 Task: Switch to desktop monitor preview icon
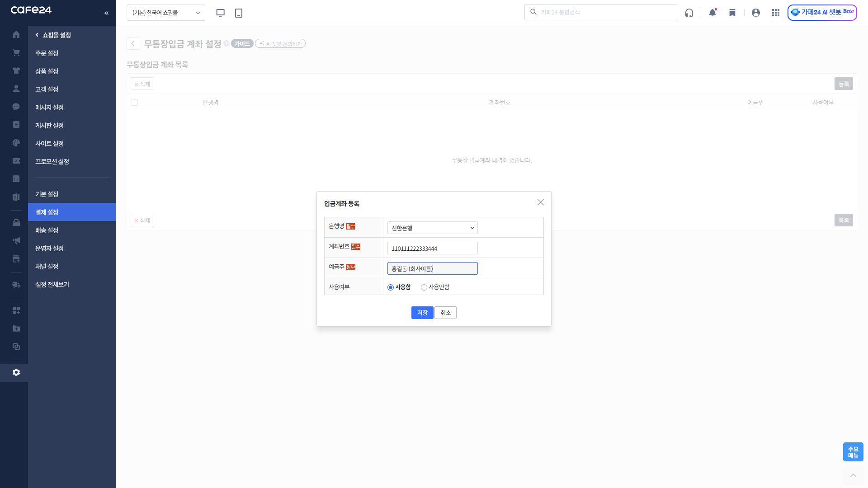(221, 13)
